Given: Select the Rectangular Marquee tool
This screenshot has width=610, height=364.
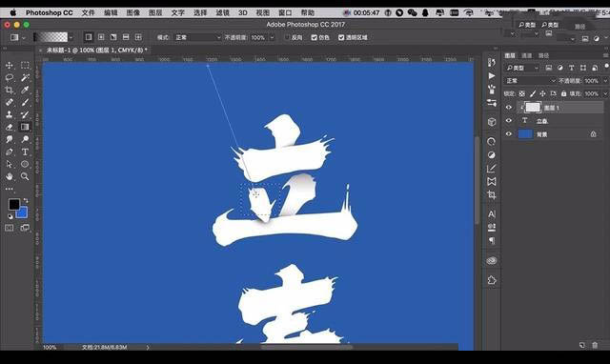Looking at the screenshot, I should [25, 66].
